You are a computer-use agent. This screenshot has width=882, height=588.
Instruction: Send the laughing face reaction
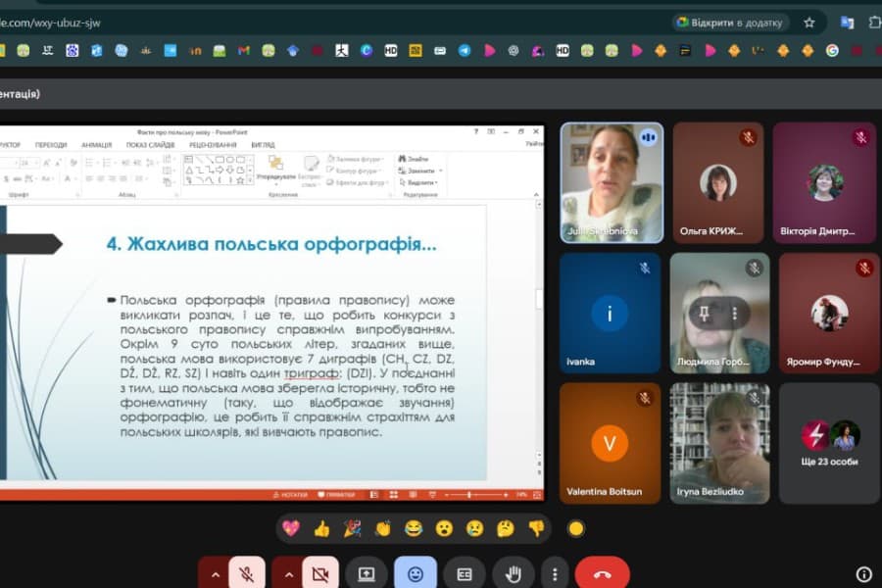[x=414, y=528]
